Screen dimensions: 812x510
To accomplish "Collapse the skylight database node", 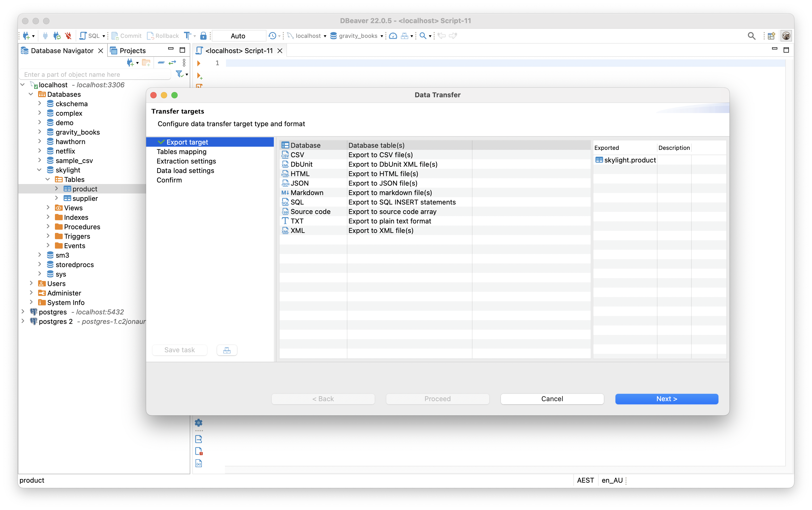I will 39,170.
